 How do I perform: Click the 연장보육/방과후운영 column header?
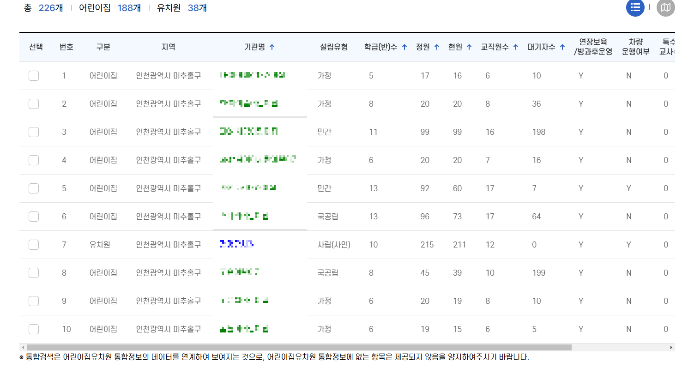593,46
